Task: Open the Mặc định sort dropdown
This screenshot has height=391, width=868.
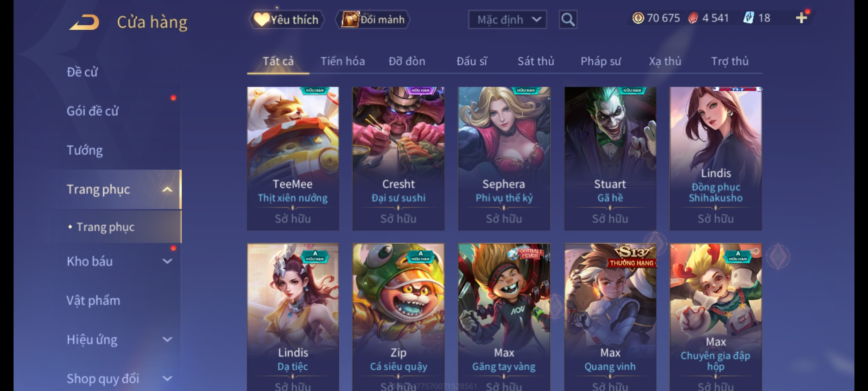Action: (507, 20)
